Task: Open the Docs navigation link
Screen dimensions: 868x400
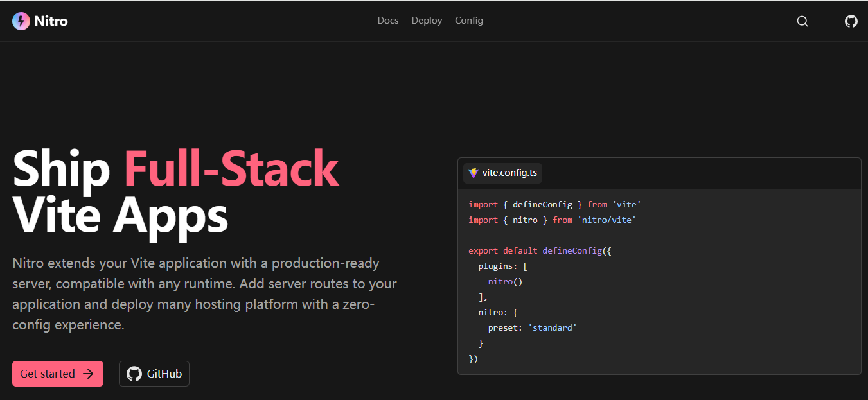Action: pos(388,21)
